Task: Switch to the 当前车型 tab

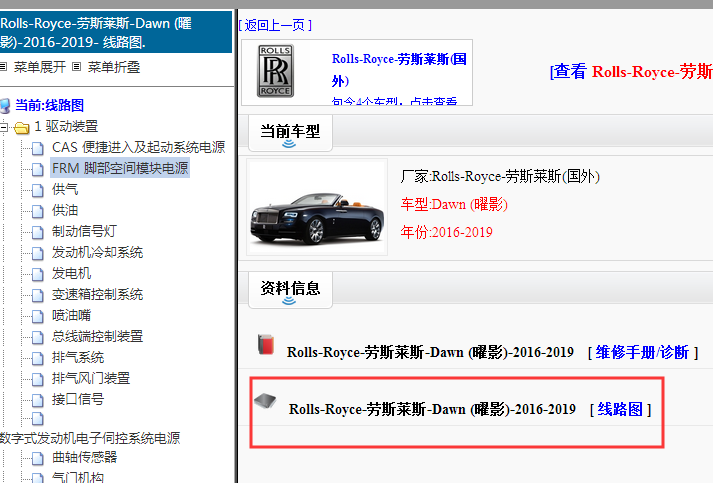Action: pos(290,132)
